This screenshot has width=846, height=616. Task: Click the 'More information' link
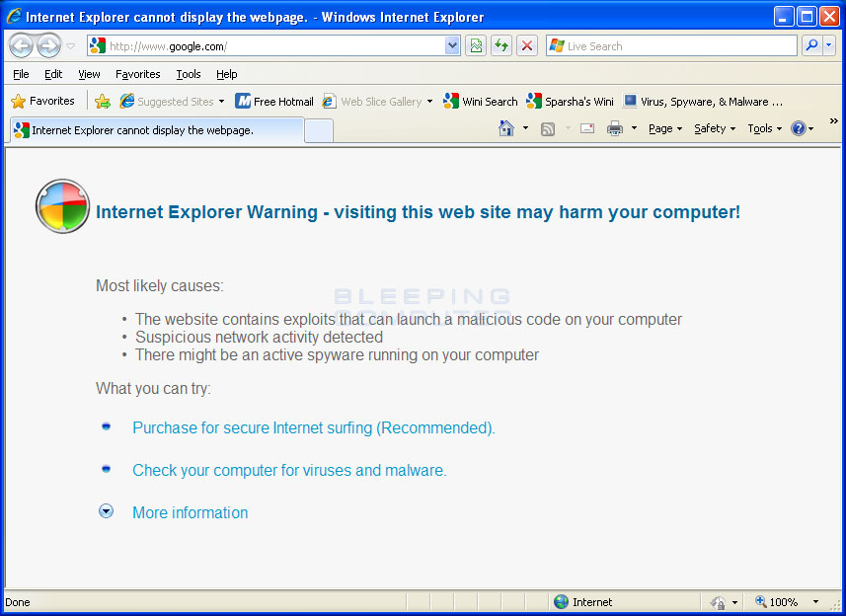coord(190,512)
